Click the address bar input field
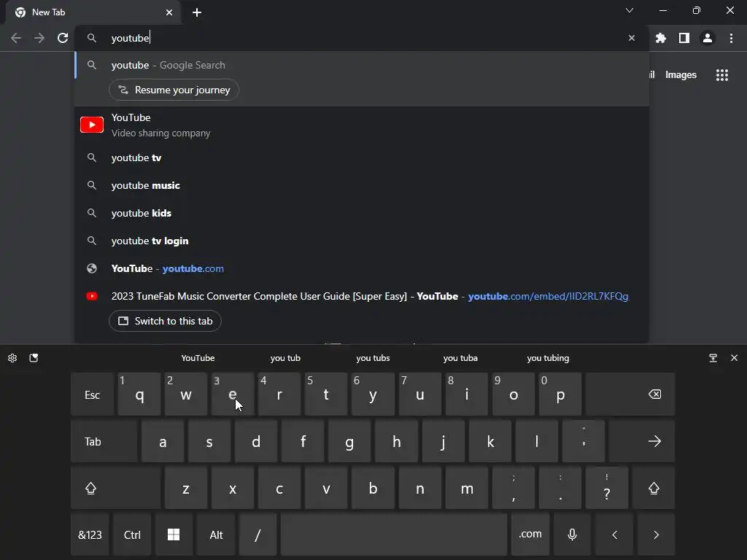This screenshot has height=560, width=747. (362, 38)
